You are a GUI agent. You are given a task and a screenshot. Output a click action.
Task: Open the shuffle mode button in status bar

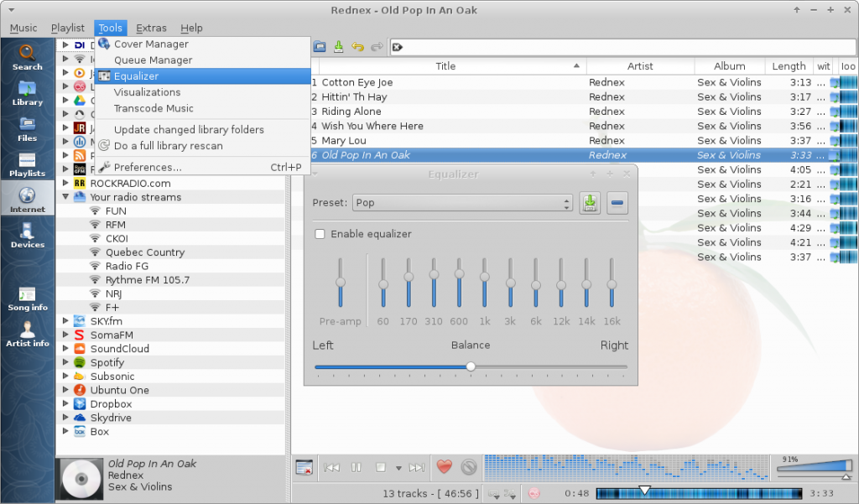coord(509,494)
